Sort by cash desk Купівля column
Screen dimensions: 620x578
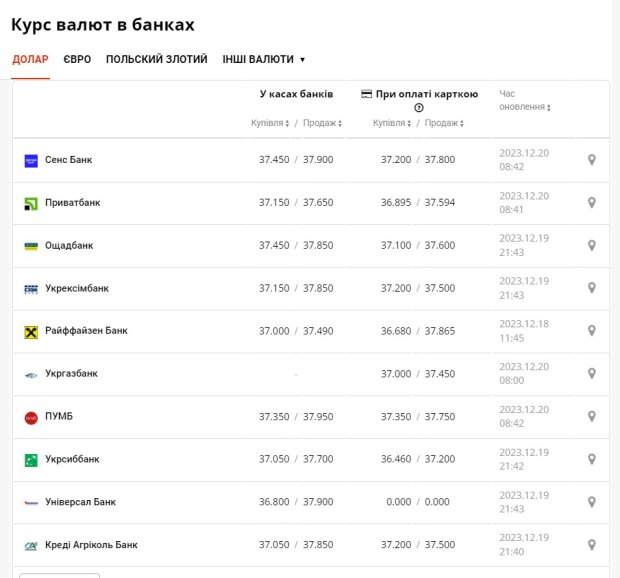coord(270,123)
